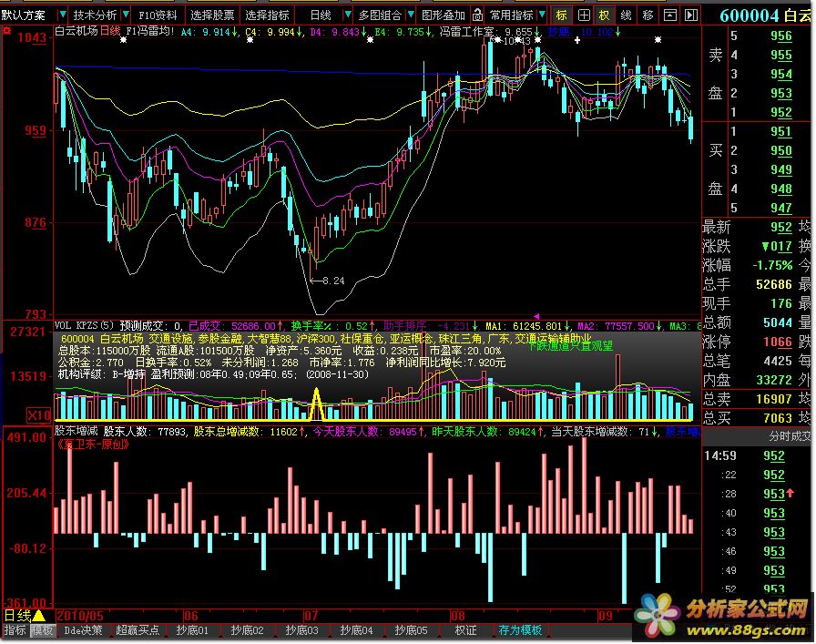This screenshot has height=644, width=816.
Task: Open 技术分析 in the top toolbar
Action: point(95,15)
